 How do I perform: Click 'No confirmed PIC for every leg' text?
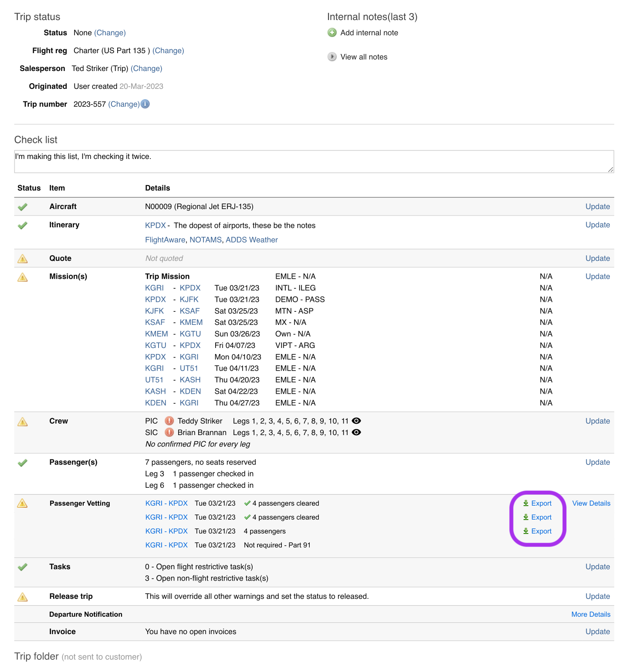198,444
